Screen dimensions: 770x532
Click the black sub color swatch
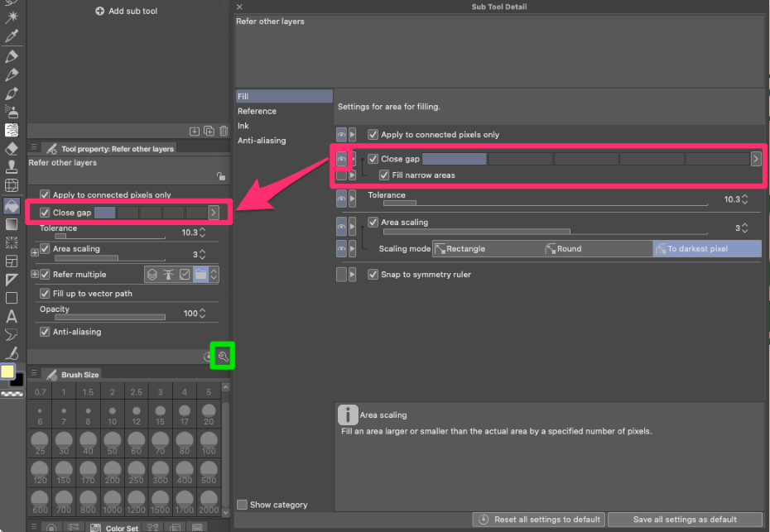(x=18, y=380)
